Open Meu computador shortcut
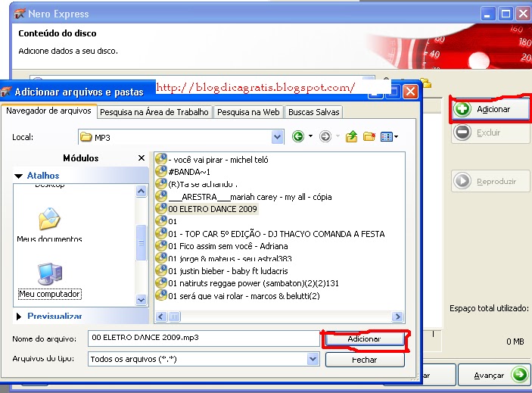 pyautogui.click(x=49, y=281)
